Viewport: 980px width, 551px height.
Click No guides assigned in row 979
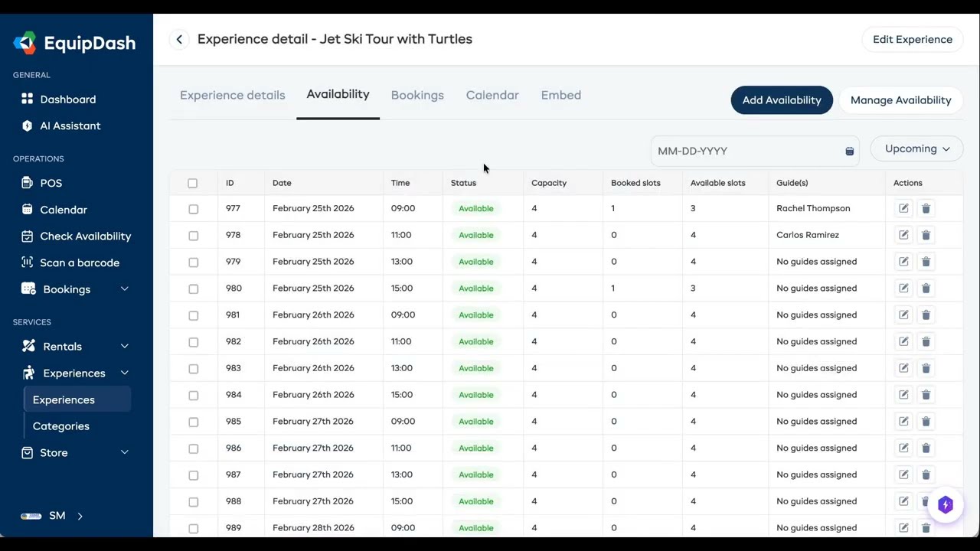[816, 262]
